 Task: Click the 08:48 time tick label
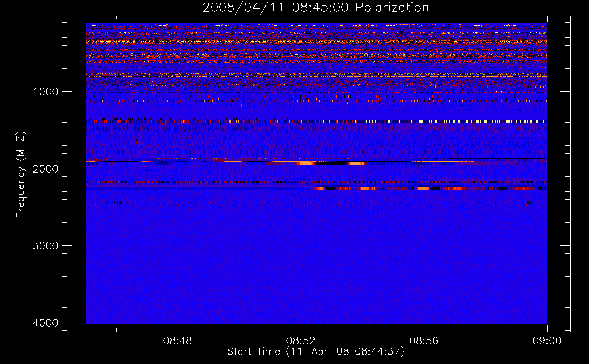click(178, 341)
